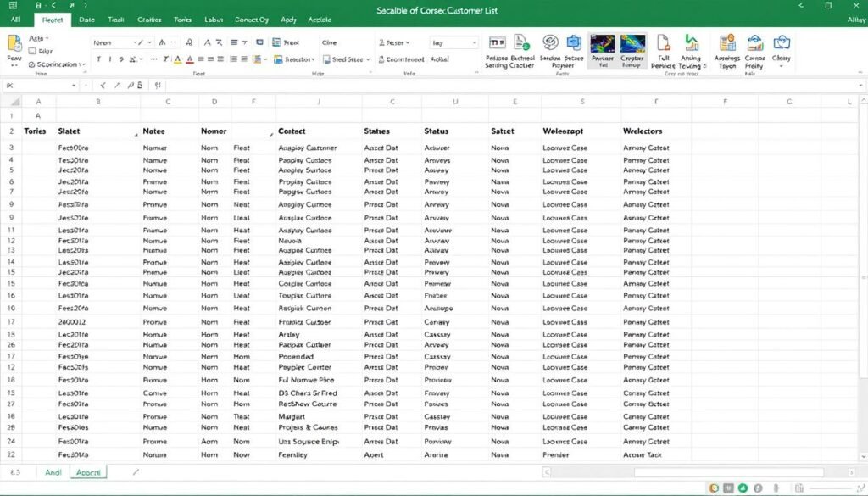Expand the Name Box dropdown arrow
The height and width of the screenshot is (496, 868).
pos(74,86)
